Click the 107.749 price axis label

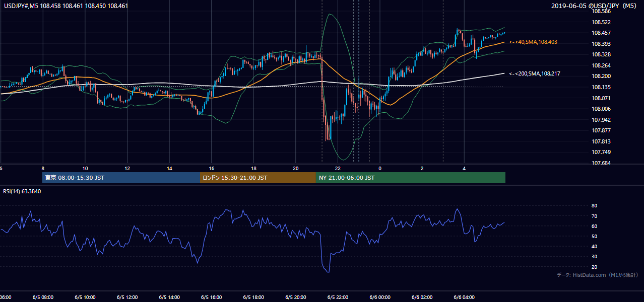601,152
